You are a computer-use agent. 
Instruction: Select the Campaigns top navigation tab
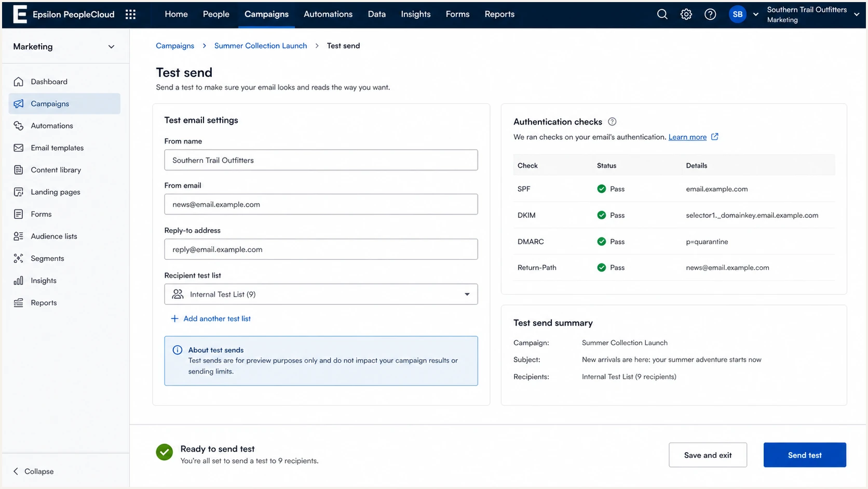pos(266,14)
